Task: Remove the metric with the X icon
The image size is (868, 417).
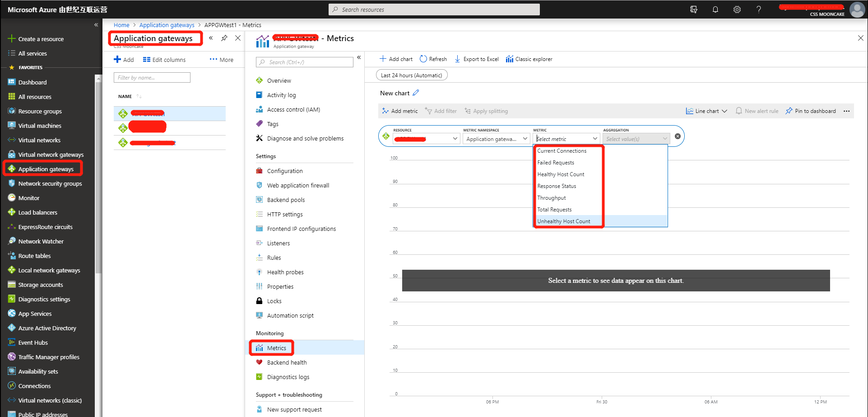Action: coord(678,136)
